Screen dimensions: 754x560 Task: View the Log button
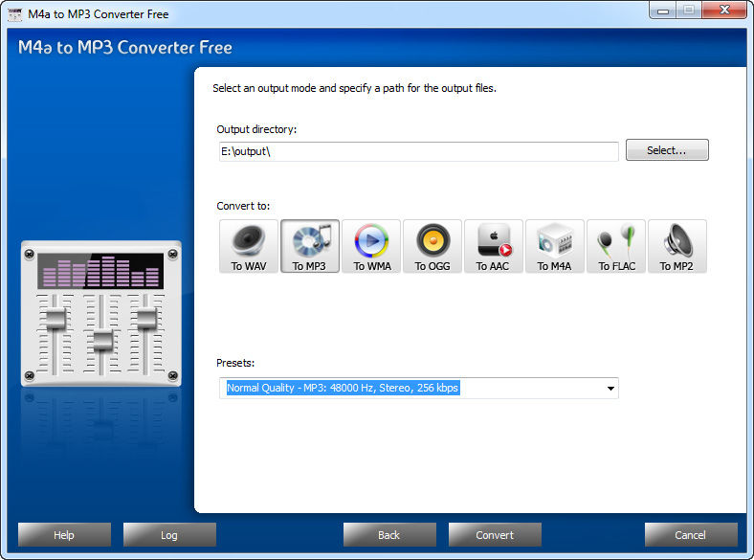coord(169,535)
